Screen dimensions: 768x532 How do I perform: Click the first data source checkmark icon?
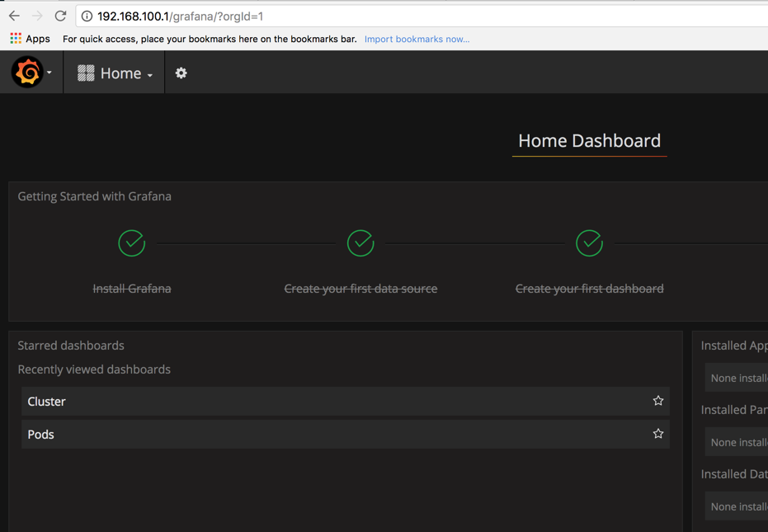coord(360,243)
